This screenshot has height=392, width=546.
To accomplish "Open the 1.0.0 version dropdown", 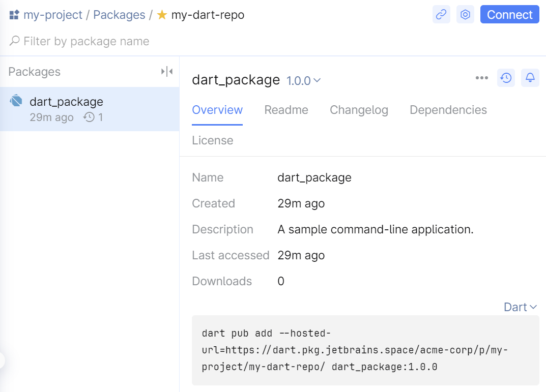I will pos(303,81).
